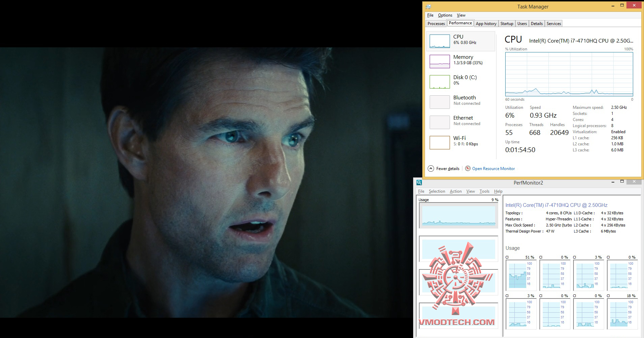This screenshot has width=644, height=338.
Task: Select the Memory performance item
Action: [461, 62]
